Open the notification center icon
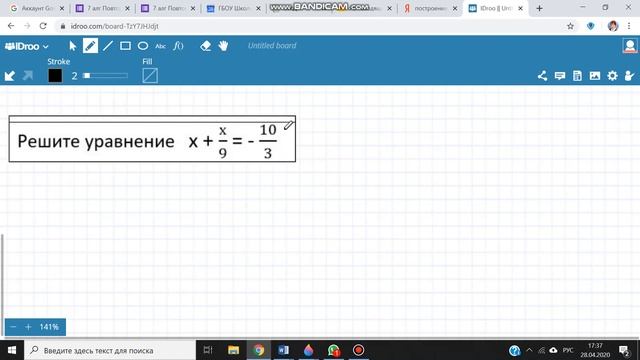The image size is (640, 360). [x=624, y=351]
